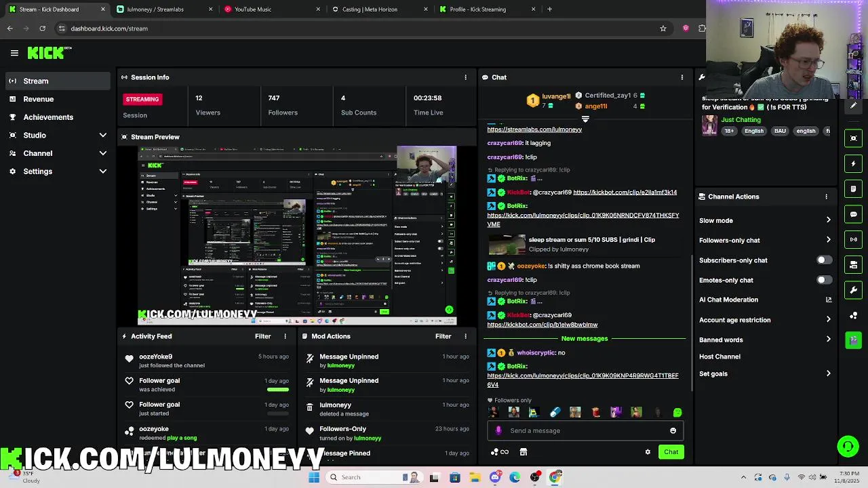Open the emoji picker in message box
This screenshot has height=488, width=868.
point(673,430)
